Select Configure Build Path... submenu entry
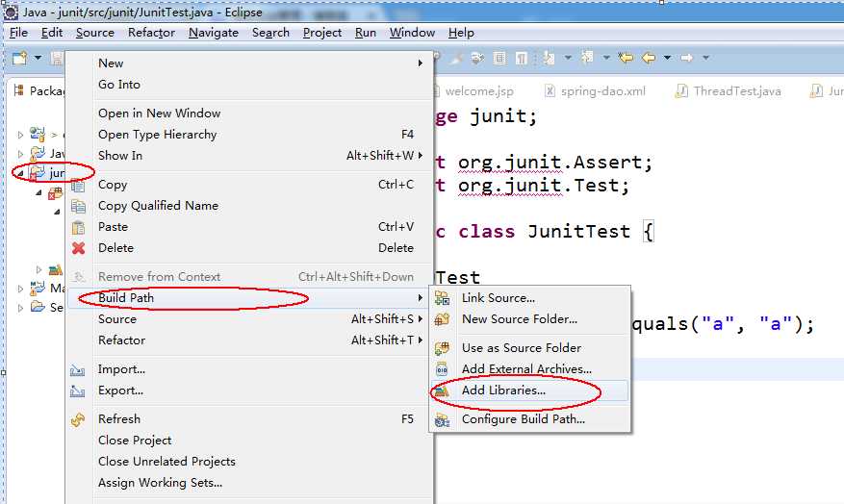Image resolution: width=844 pixels, height=504 pixels. [529, 419]
